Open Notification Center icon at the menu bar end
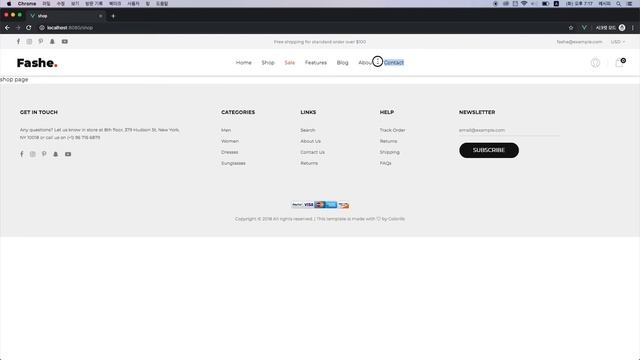 coord(629,4)
